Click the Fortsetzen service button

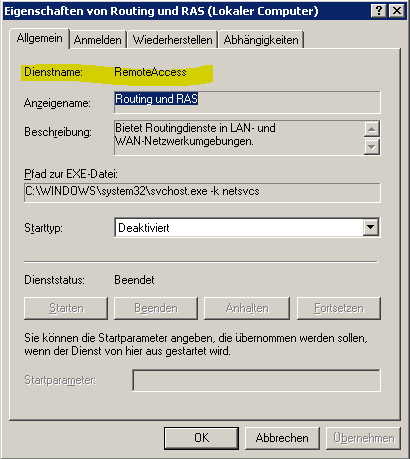pos(339,308)
